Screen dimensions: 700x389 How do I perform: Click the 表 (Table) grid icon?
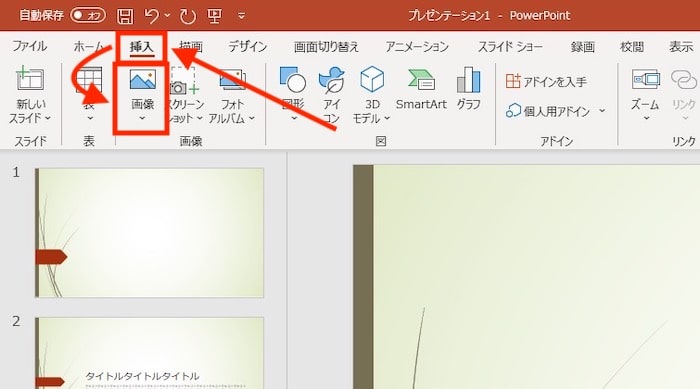[x=89, y=79]
